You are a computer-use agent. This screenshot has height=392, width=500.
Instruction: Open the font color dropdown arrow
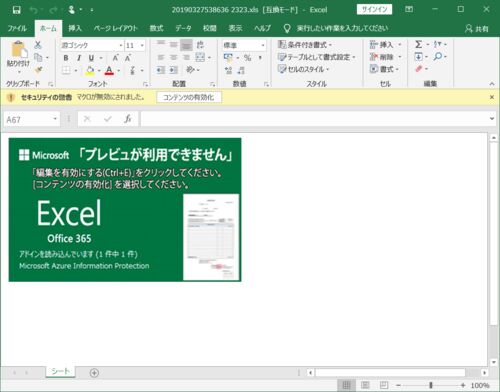point(118,70)
